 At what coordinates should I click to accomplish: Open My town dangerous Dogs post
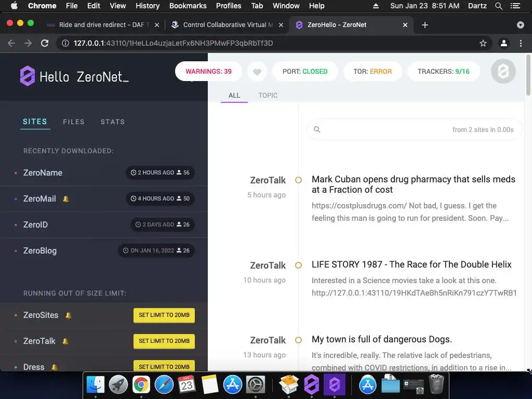[x=382, y=339]
